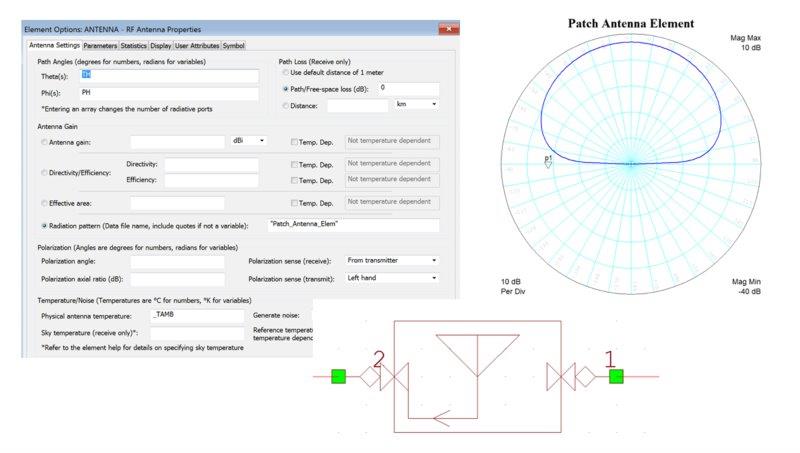Open the User Attributes tab
The image size is (800, 453).
(x=197, y=45)
